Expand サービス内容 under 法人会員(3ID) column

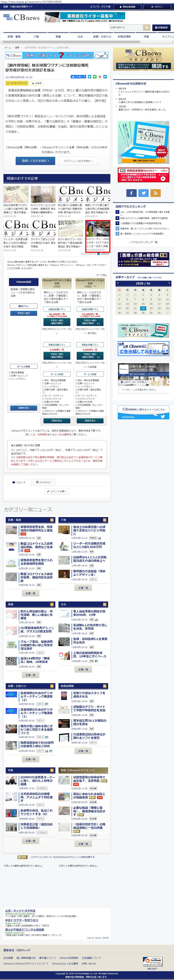pos(90,374)
